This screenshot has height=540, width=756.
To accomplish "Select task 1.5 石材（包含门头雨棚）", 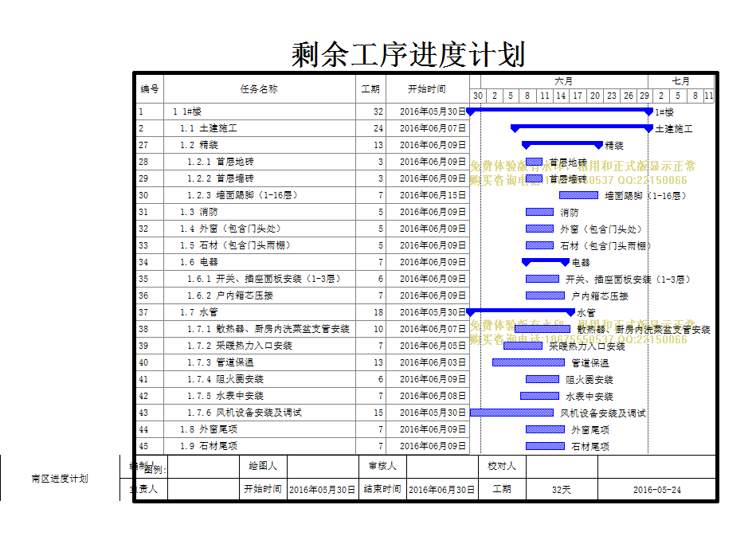I will [x=302, y=245].
